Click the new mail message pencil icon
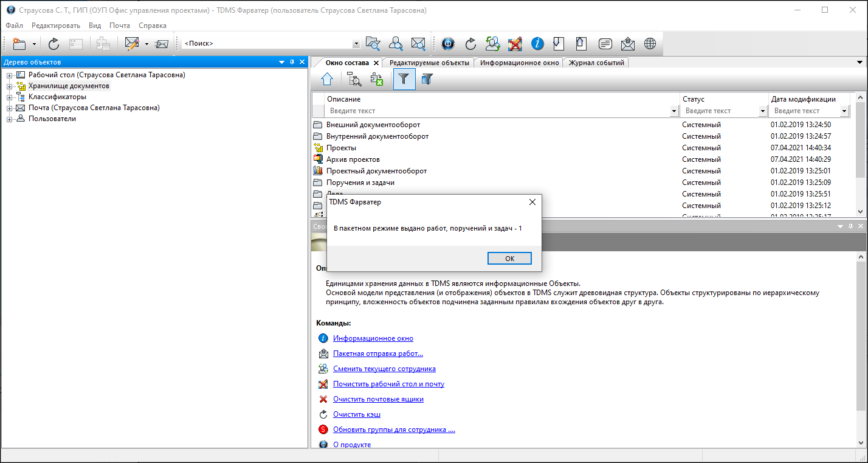The width and height of the screenshot is (868, 463). pos(132,44)
